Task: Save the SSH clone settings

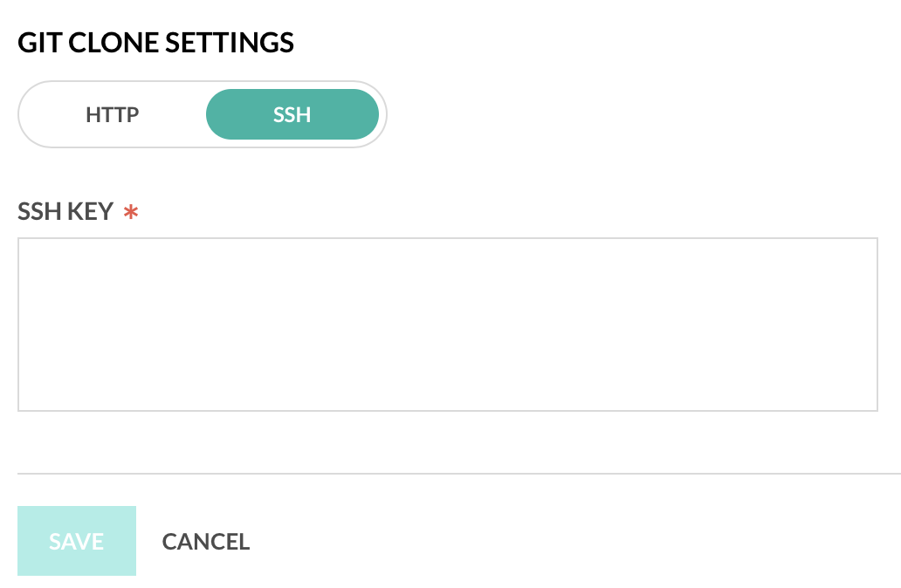Action: click(77, 541)
